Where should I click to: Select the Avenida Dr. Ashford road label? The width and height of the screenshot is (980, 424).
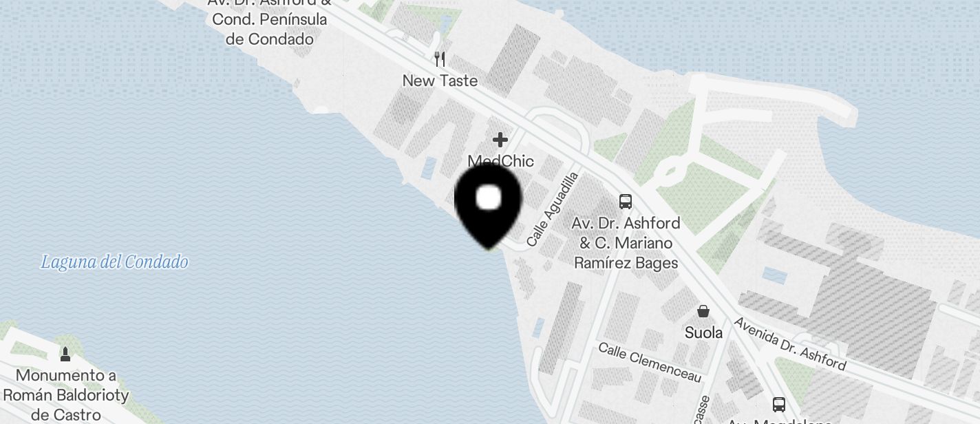tap(789, 343)
